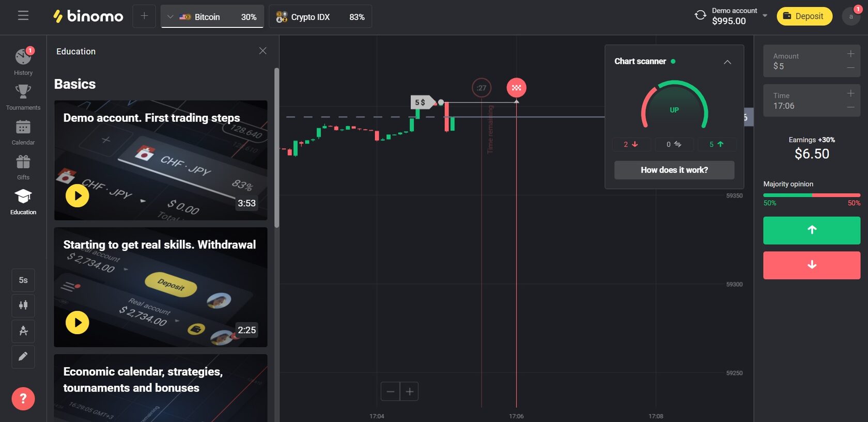Viewport: 868px width, 422px height.
Task: Click How does it work link
Action: tap(674, 169)
